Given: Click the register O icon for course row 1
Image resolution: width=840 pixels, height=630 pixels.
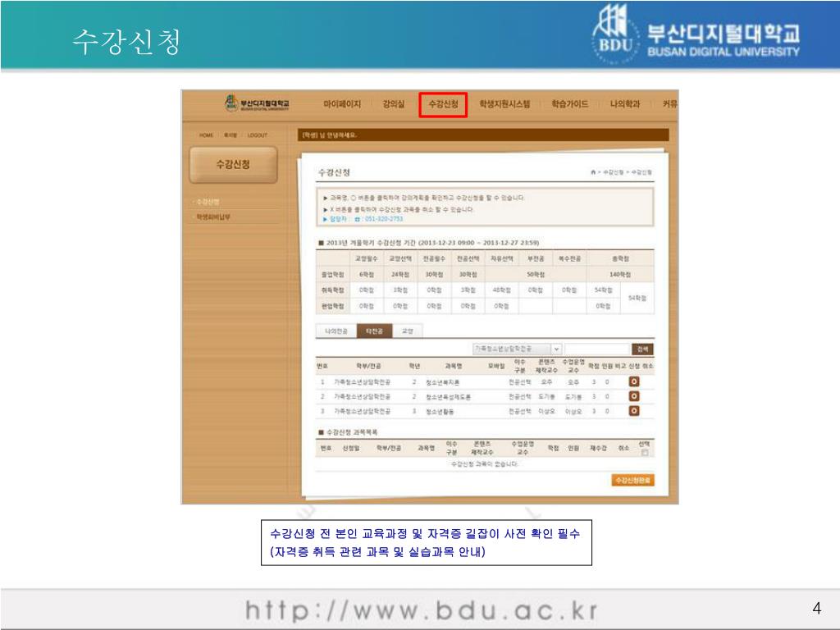Looking at the screenshot, I should 634,381.
